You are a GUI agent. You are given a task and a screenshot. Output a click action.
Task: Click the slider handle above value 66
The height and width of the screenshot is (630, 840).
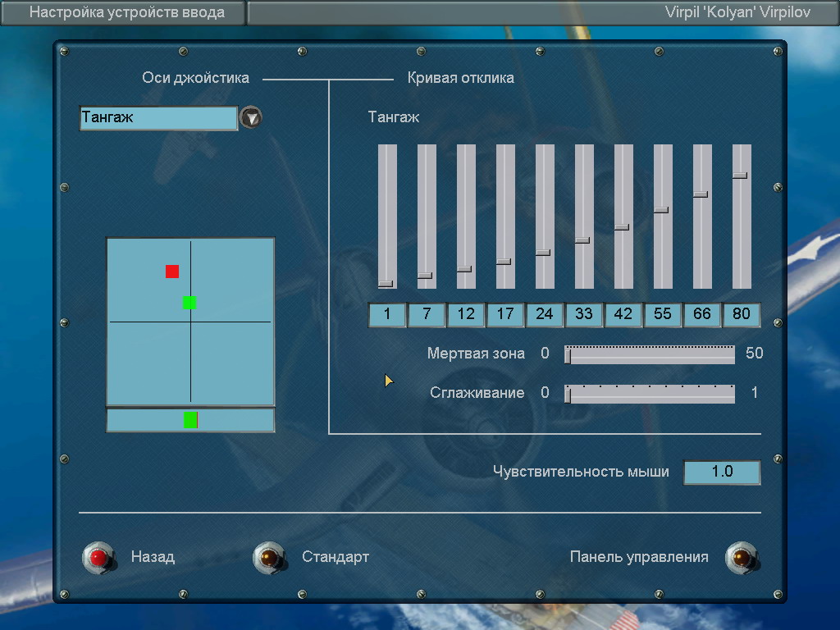(x=701, y=194)
